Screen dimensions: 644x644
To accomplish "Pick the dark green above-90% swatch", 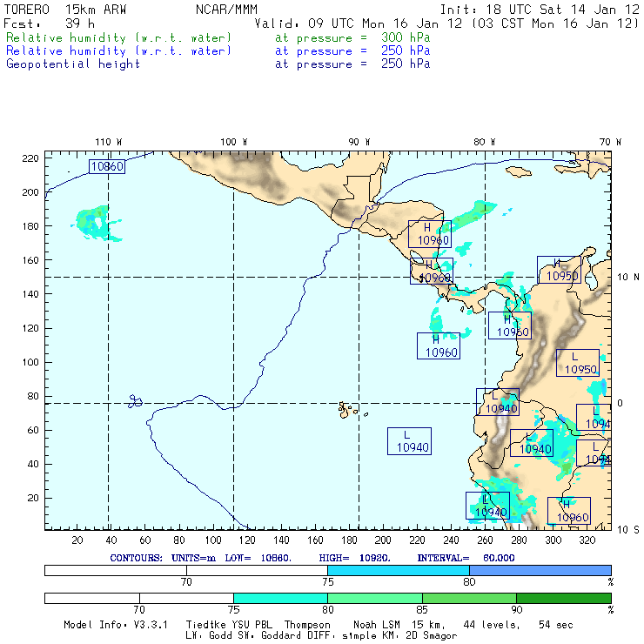I will point(564,598).
